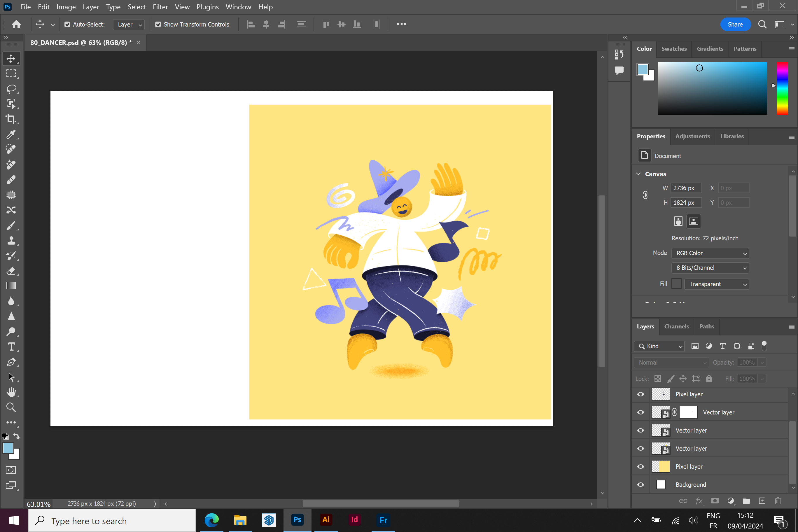Image resolution: width=798 pixels, height=532 pixels.
Task: Open the RGB Color mode dropdown
Action: [x=710, y=253]
